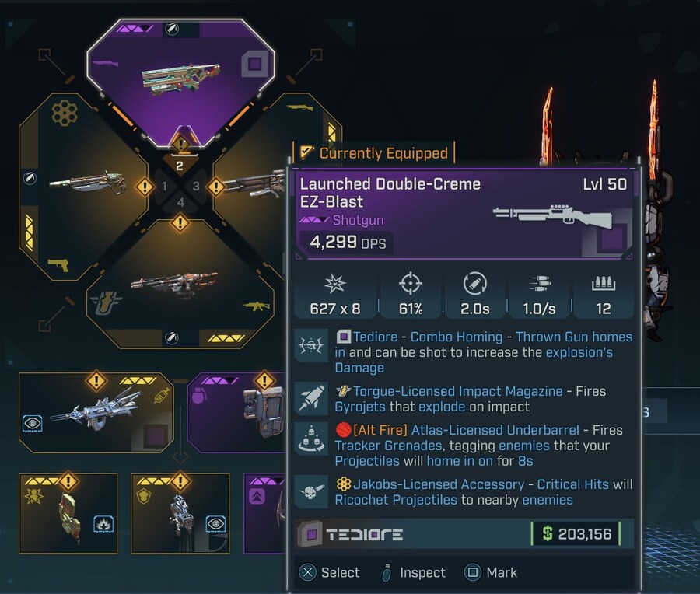Click the Jakobs Accessory skull icon
The width and height of the screenshot is (700, 594).
(311, 492)
